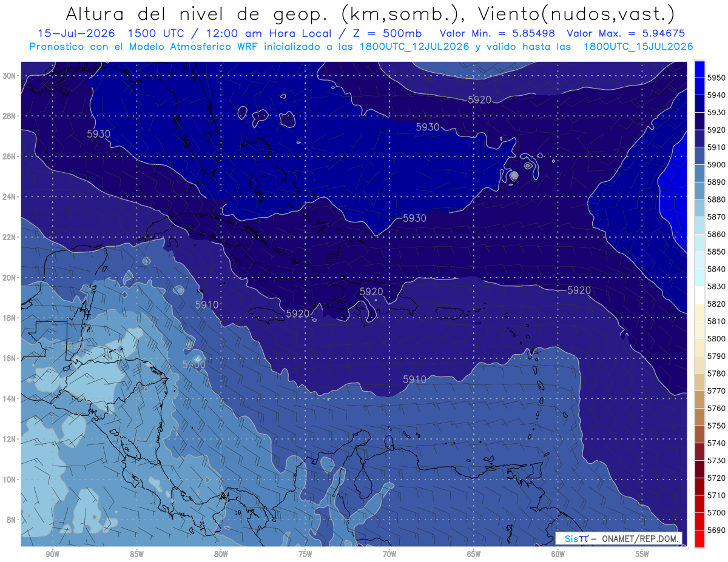The height and width of the screenshot is (562, 728).
Task: Click the 70W longitude axis label
Action: [x=389, y=554]
